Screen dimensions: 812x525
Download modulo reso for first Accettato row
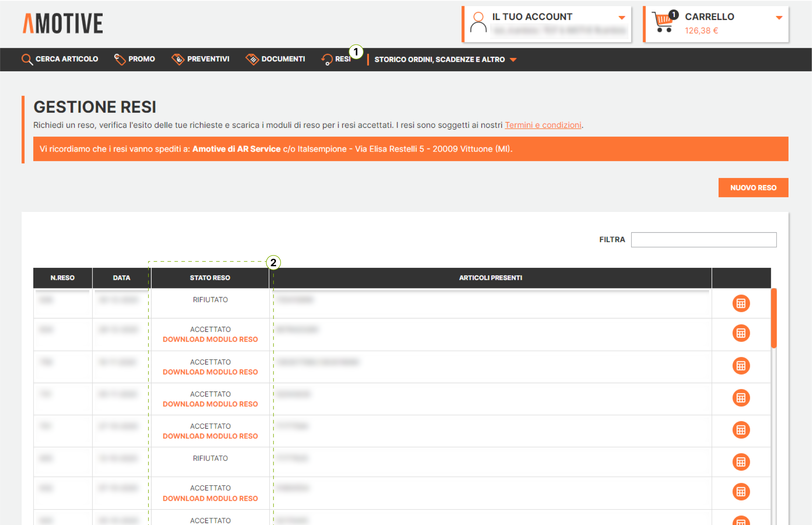tap(210, 339)
